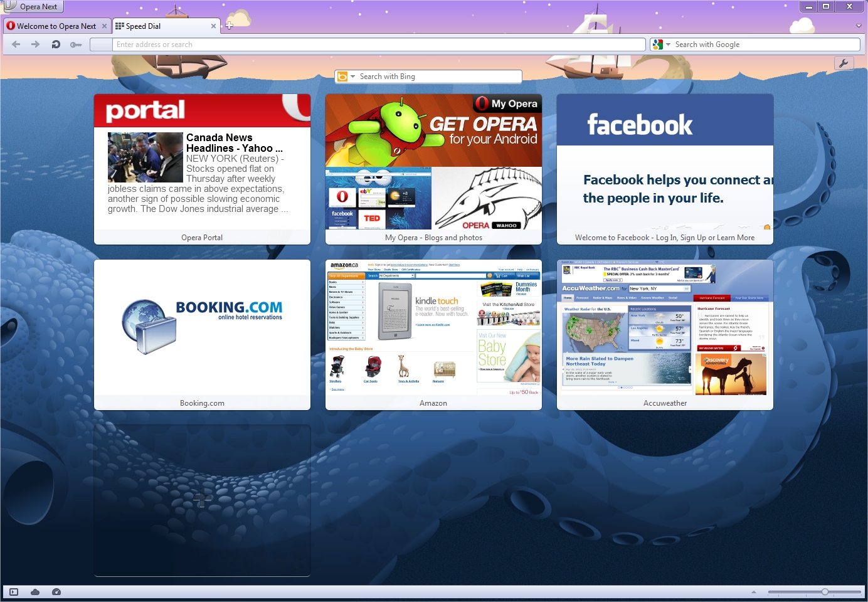Add a new Speed Dial entry
868x602 pixels.
[202, 500]
